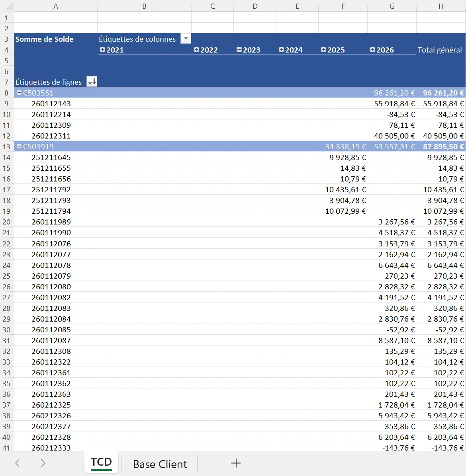This screenshot has height=476, width=466.
Task: Expand the 2022 column group
Action: coord(196,49)
